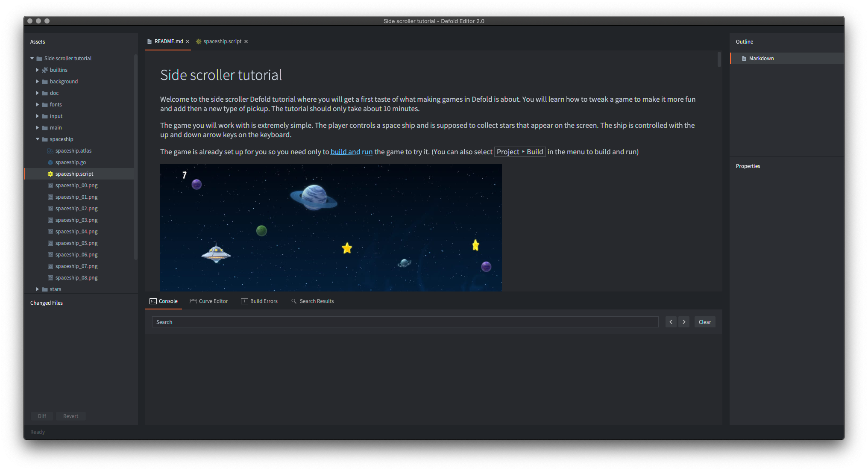The height and width of the screenshot is (471, 868).
Task: Click the Diff button
Action: [42, 416]
